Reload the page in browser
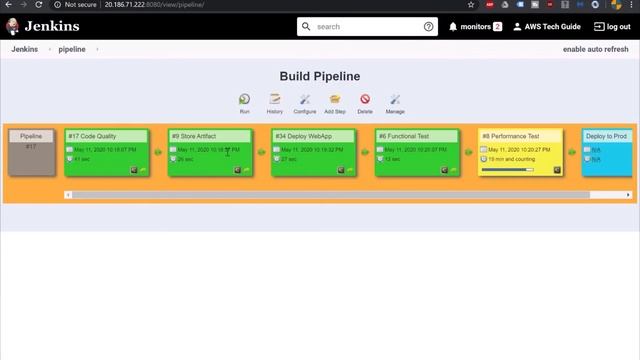Screen dimensions: 640x360 point(38,4)
